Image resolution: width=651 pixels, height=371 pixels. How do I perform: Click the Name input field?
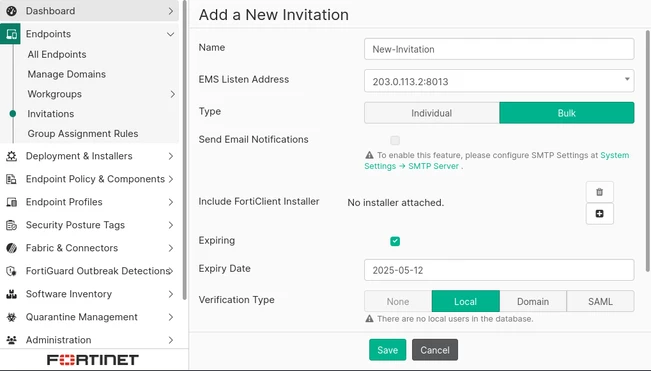point(499,49)
